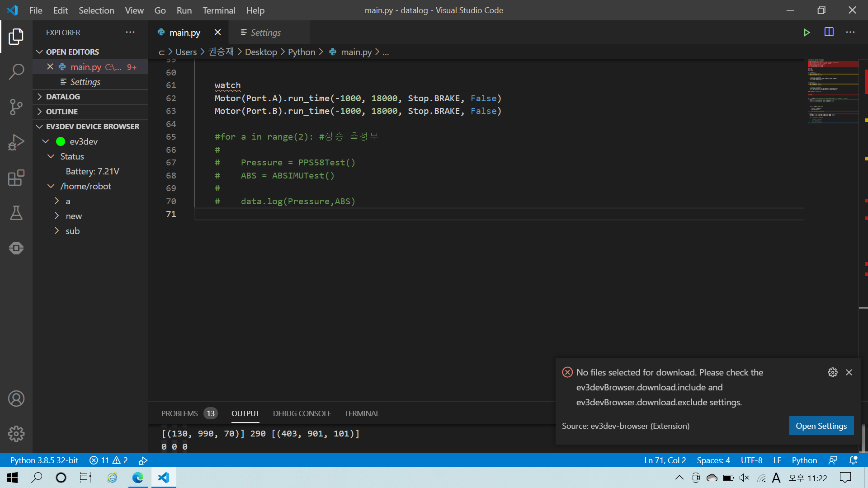Click the debug status bar icon
Screen dimensions: 868x488
pos(143,460)
